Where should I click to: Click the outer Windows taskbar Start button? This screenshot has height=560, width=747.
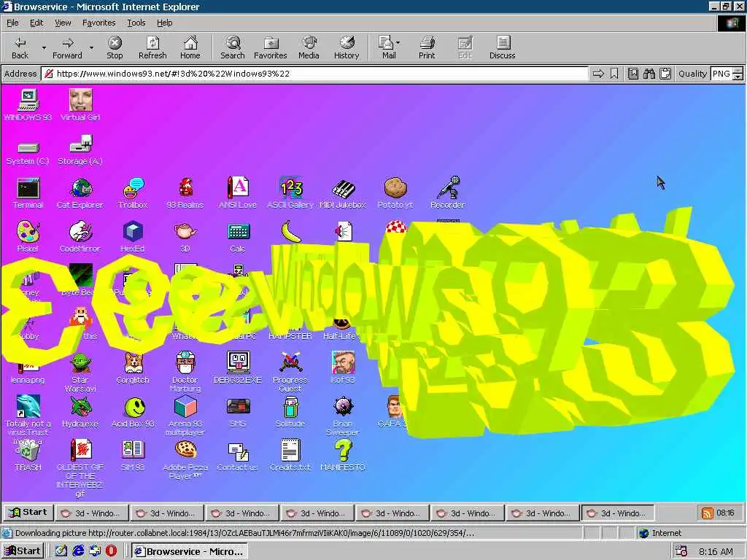coord(23,551)
